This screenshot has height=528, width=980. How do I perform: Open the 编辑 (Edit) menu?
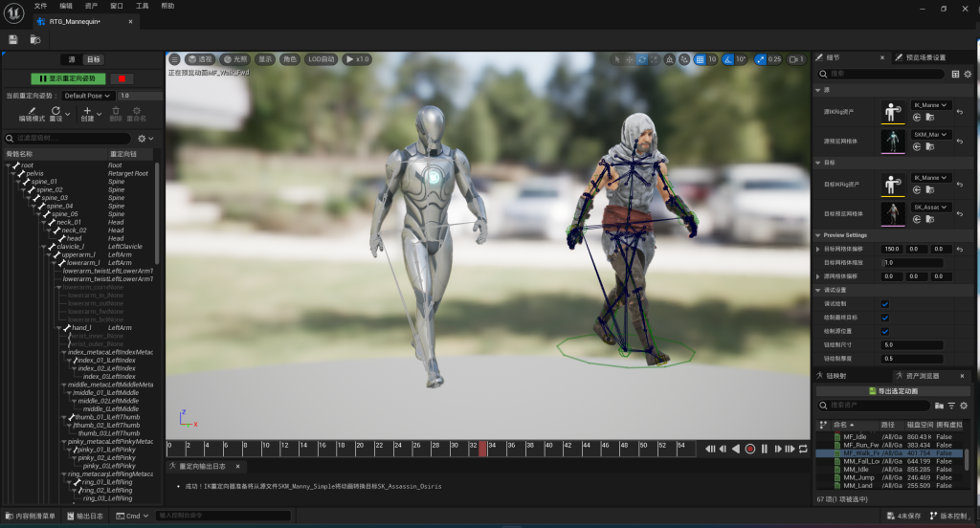click(66, 6)
